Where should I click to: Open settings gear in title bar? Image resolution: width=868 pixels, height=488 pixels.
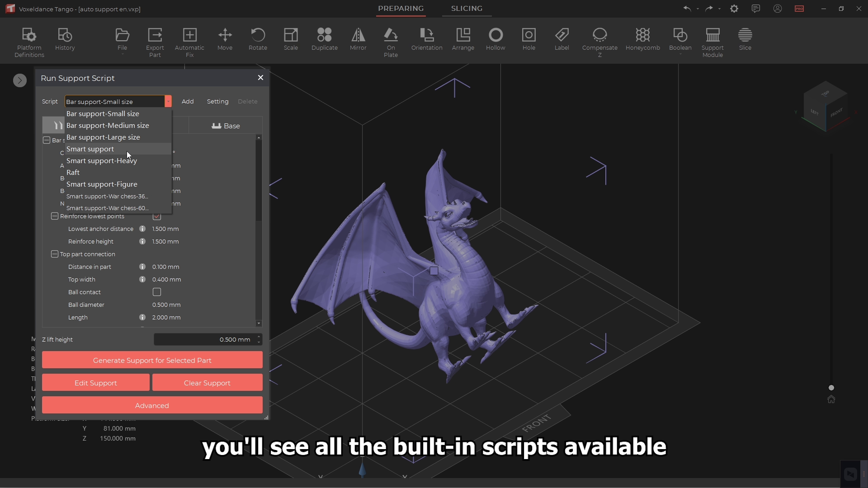734,9
